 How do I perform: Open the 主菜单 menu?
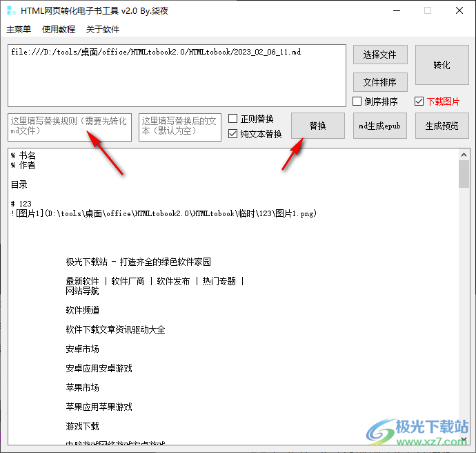pos(19,30)
